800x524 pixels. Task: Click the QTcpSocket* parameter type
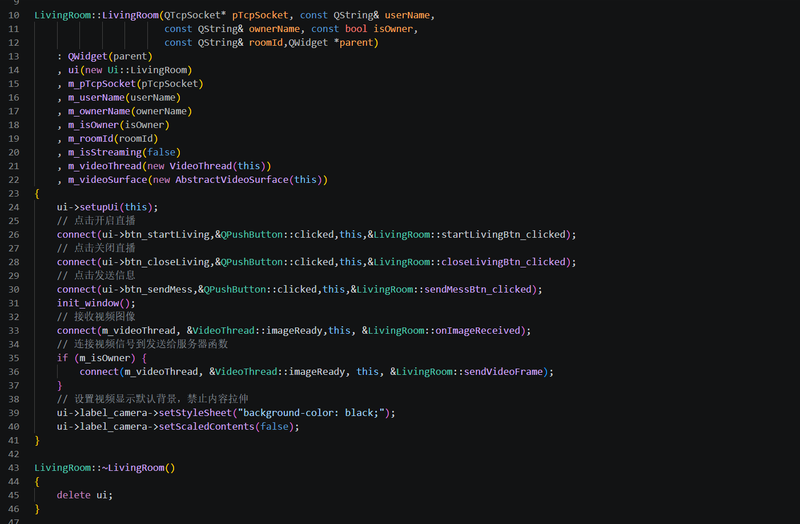tap(195, 15)
